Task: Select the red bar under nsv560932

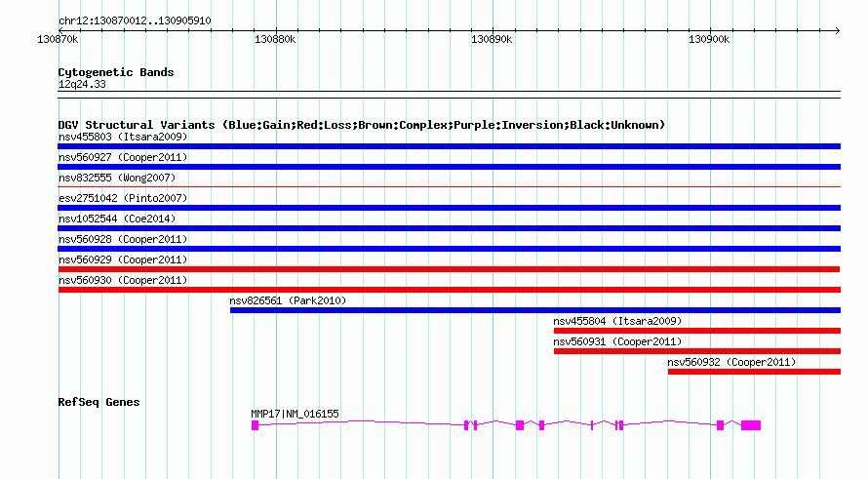Action: click(x=754, y=372)
